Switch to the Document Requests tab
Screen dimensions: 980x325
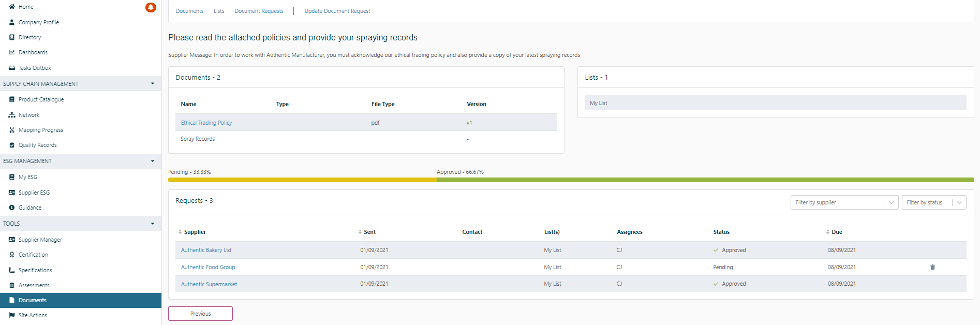tap(259, 11)
